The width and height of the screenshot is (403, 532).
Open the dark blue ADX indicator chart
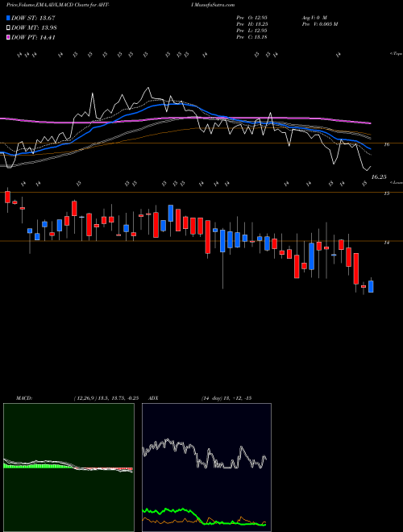206,468
